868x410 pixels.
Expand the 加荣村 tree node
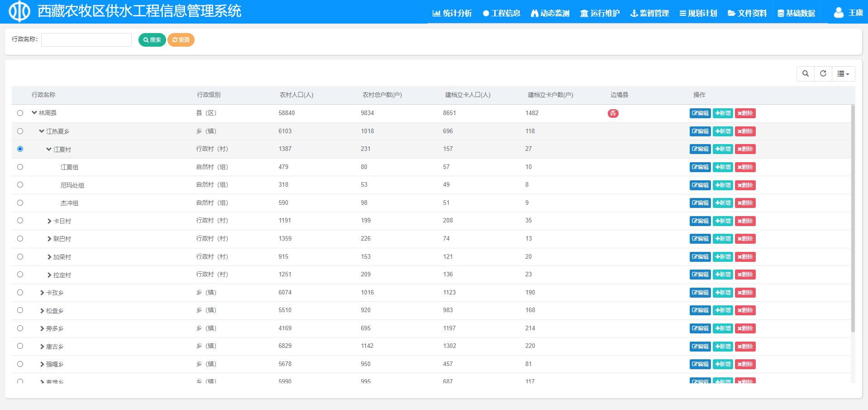[x=49, y=257]
